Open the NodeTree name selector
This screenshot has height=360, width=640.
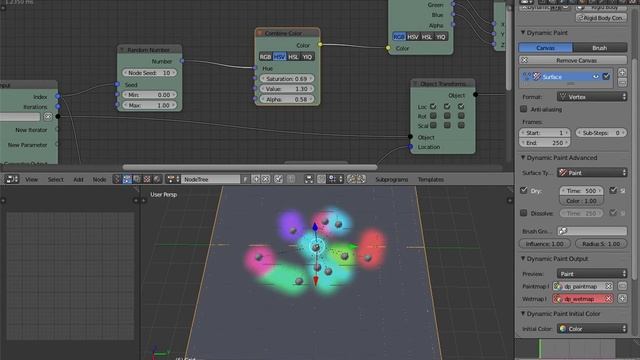211,179
